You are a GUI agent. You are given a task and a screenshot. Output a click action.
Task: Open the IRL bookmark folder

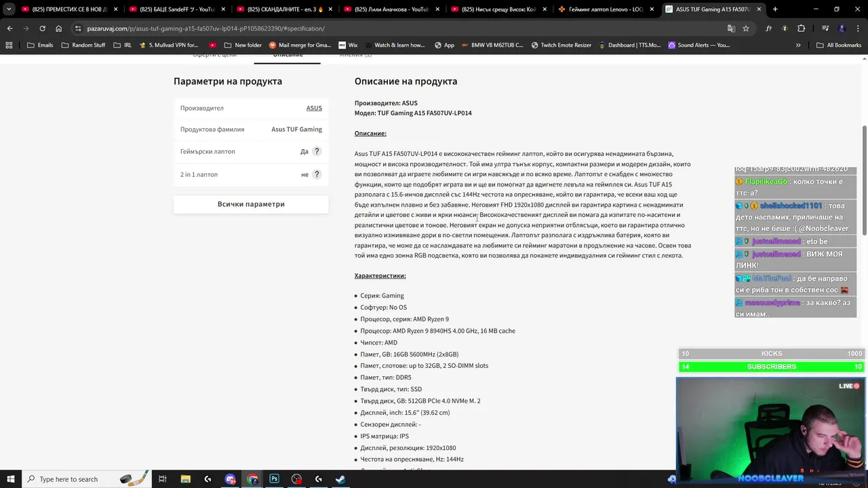point(123,45)
